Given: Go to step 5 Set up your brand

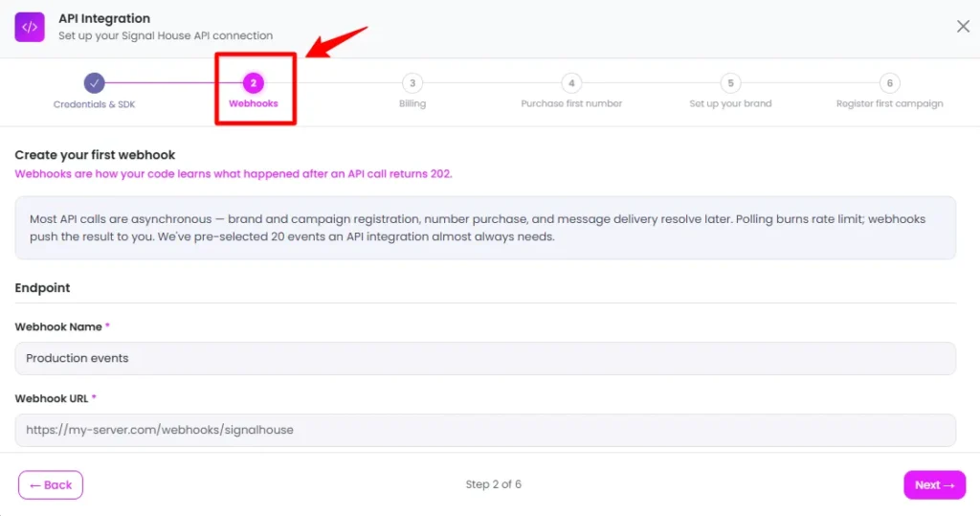Looking at the screenshot, I should coord(730,82).
